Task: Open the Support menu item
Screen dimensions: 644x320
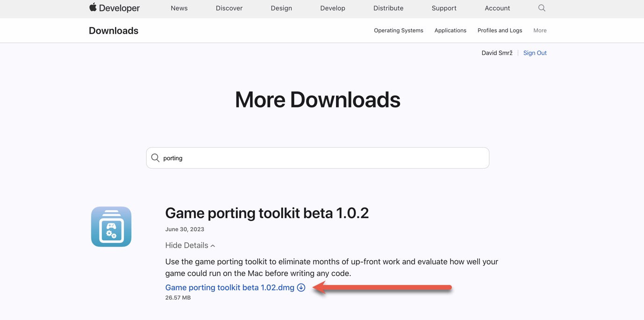Action: (444, 8)
